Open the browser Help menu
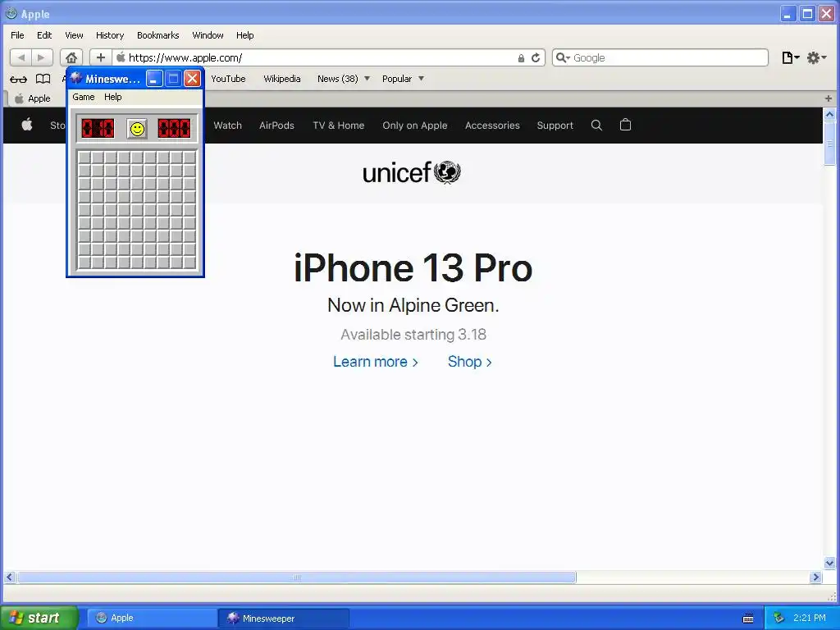Screen dimensions: 840x630 (244, 35)
